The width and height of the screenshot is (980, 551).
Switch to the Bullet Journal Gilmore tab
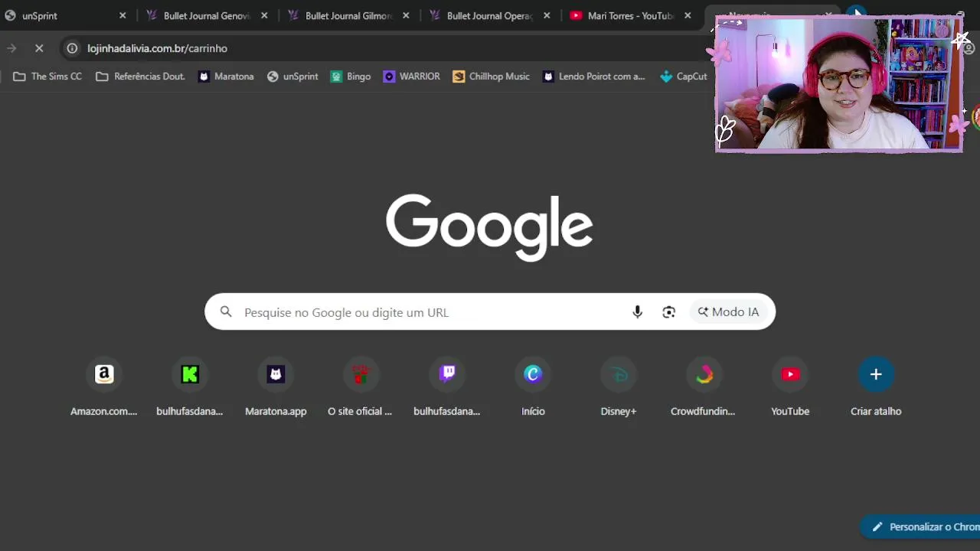(348, 15)
